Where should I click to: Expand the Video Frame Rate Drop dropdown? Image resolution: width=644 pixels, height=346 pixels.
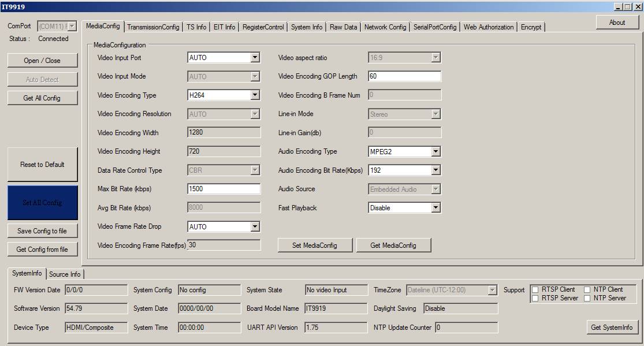click(255, 227)
